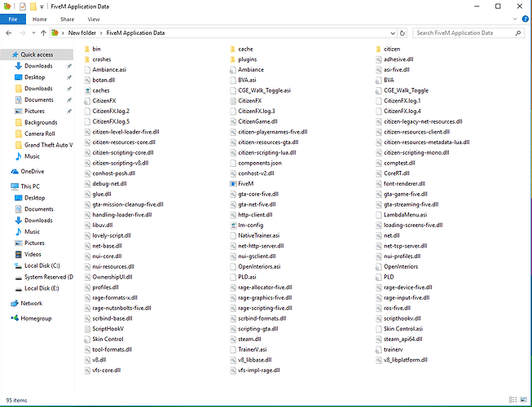This screenshot has width=532, height=407.
Task: Select the crashes folder icon
Action: pos(87,59)
